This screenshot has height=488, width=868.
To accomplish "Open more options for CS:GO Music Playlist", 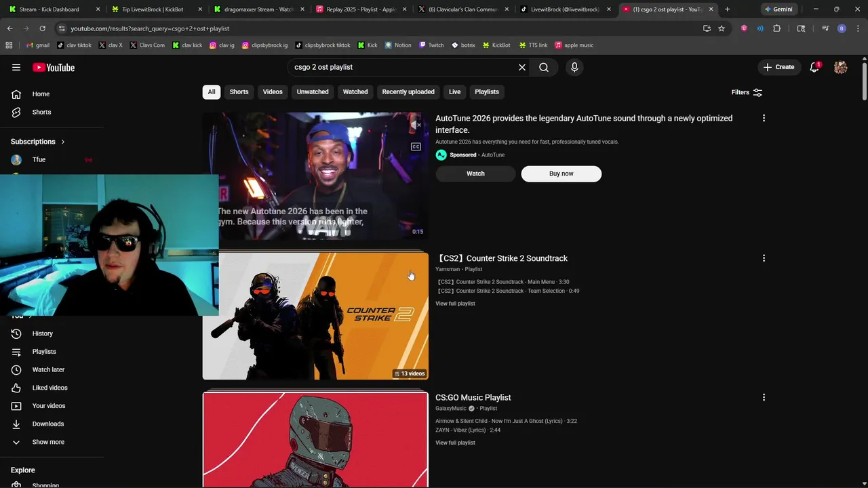I will 764,397.
